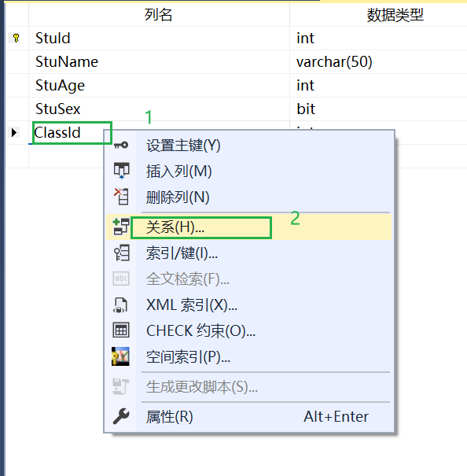Open 属性(R) menu entry
Image resolution: width=467 pixels, height=476 pixels.
(x=248, y=416)
